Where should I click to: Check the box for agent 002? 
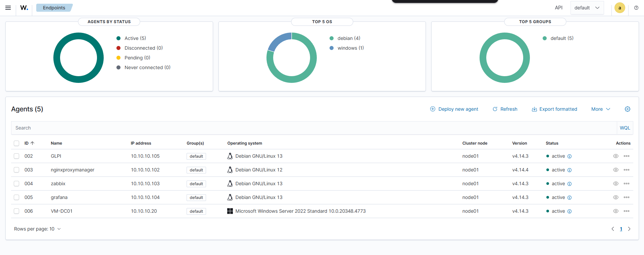point(16,156)
